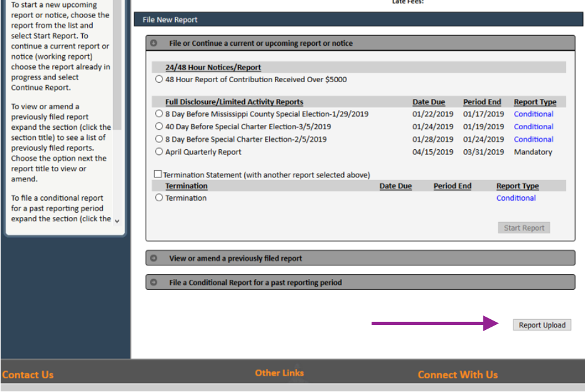585x392 pixels.
Task: Expand View or amend a previously filed report
Action: (360, 258)
